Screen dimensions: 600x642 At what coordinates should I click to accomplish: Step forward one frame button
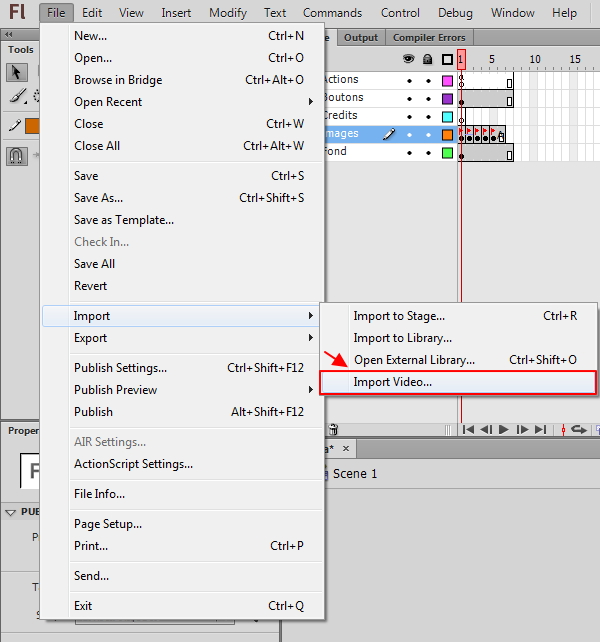[x=522, y=430]
